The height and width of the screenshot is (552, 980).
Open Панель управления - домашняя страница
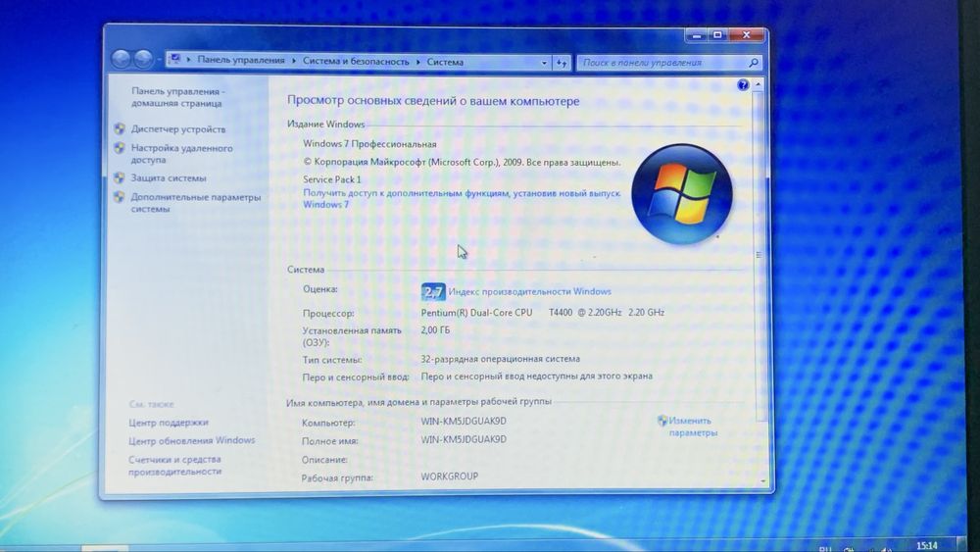(178, 97)
